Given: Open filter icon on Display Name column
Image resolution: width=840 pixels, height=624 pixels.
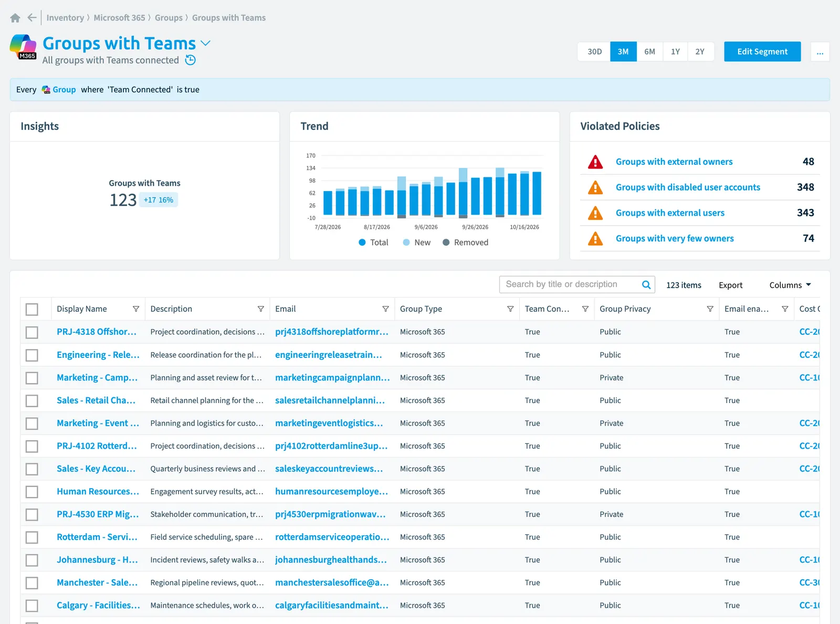Looking at the screenshot, I should (136, 309).
